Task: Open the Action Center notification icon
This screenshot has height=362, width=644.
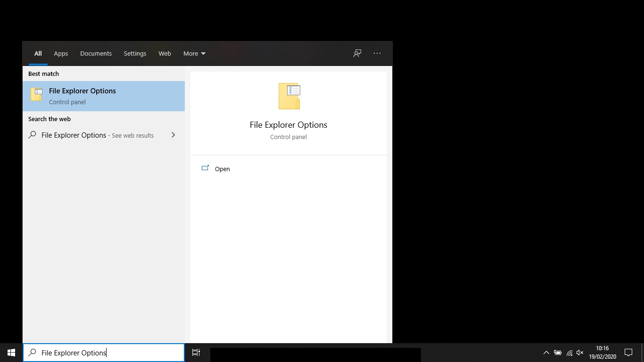Action: click(628, 353)
